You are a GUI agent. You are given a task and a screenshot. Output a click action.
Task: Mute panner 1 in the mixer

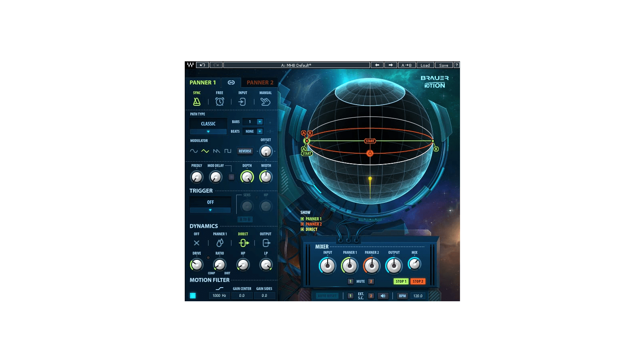350,282
